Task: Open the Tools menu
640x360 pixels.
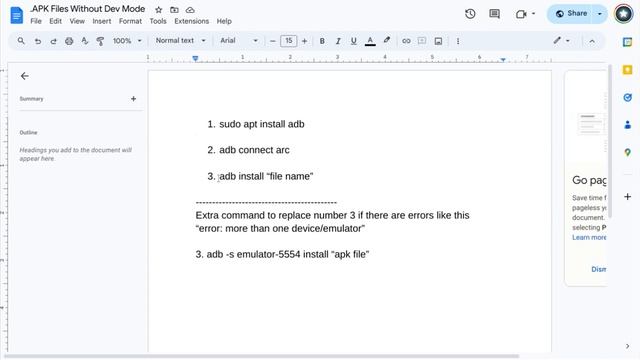Action: (158, 21)
